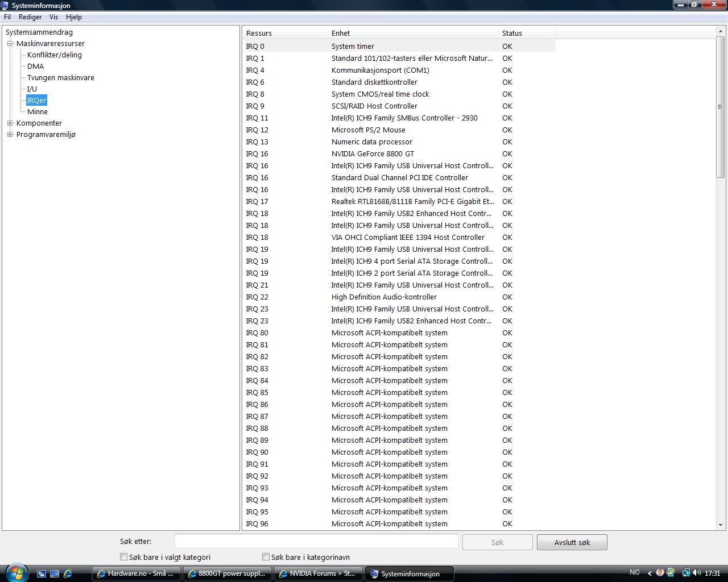This screenshot has width=728, height=582.
Task: Click the Windows Messenger tray icon
Action: pyautogui.click(x=671, y=573)
